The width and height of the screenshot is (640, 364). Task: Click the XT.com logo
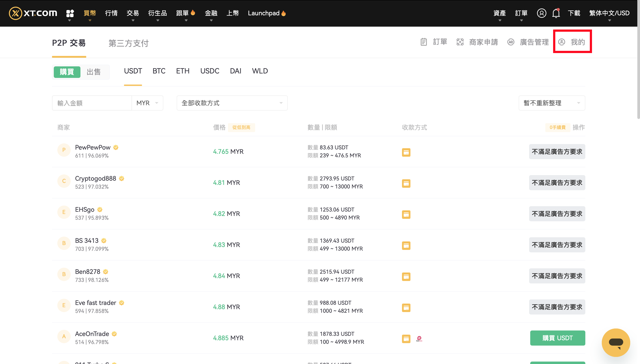(x=33, y=13)
